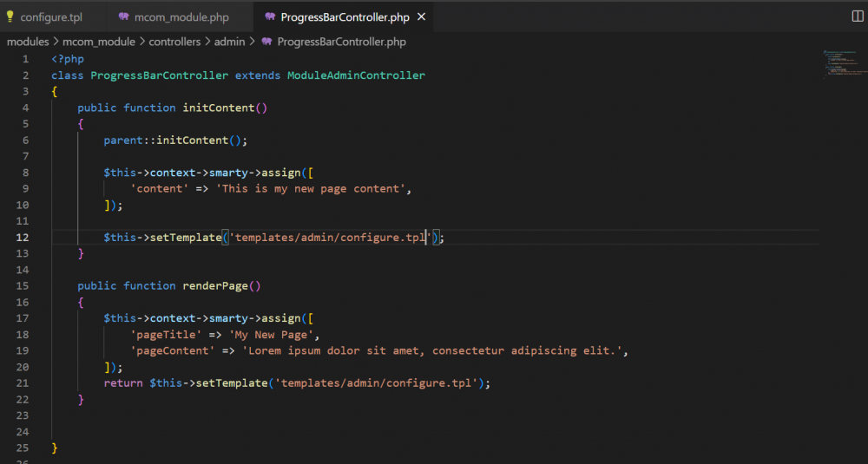Click the PHP icon in the breadcrumb
The height and width of the screenshot is (464, 868).
click(x=266, y=42)
